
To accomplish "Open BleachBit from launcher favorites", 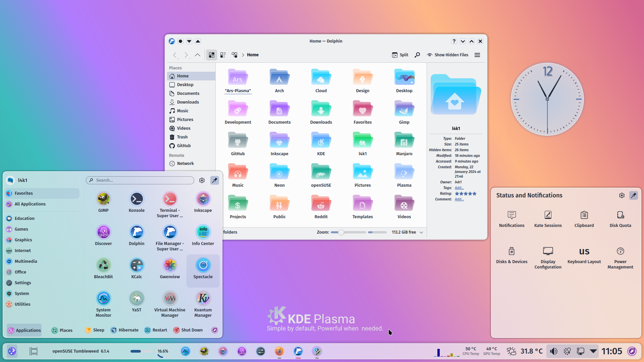I will click(x=103, y=268).
